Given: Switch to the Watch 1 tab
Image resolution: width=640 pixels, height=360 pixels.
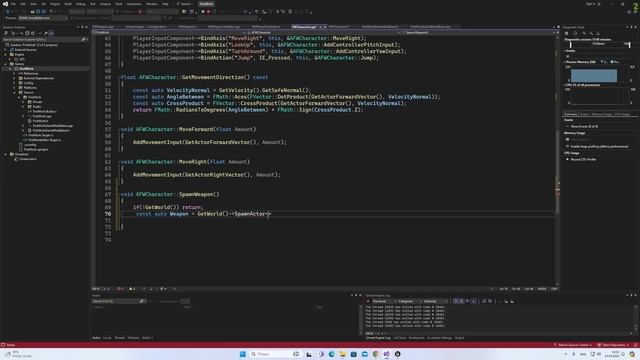Looking at the screenshot, I should coord(147,338).
